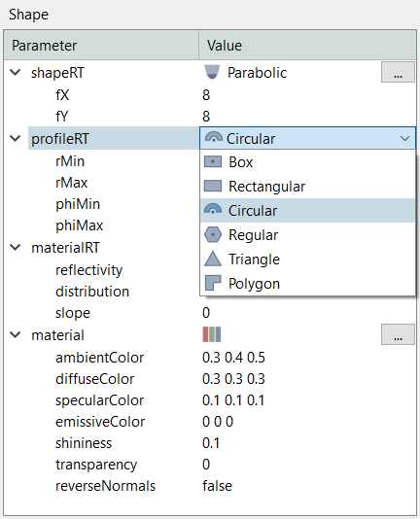Screen dimensions: 420x519
Task: Select the phiMax parameter row
Action: pos(79,225)
